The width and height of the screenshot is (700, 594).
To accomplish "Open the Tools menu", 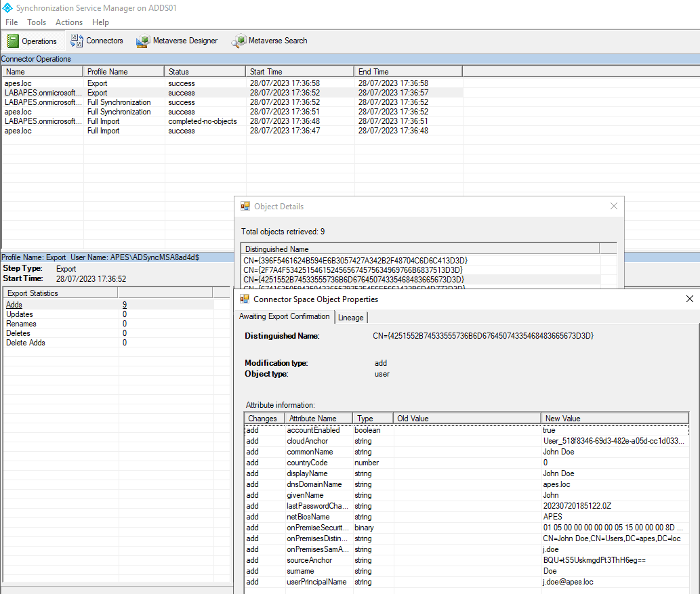I will tap(37, 22).
